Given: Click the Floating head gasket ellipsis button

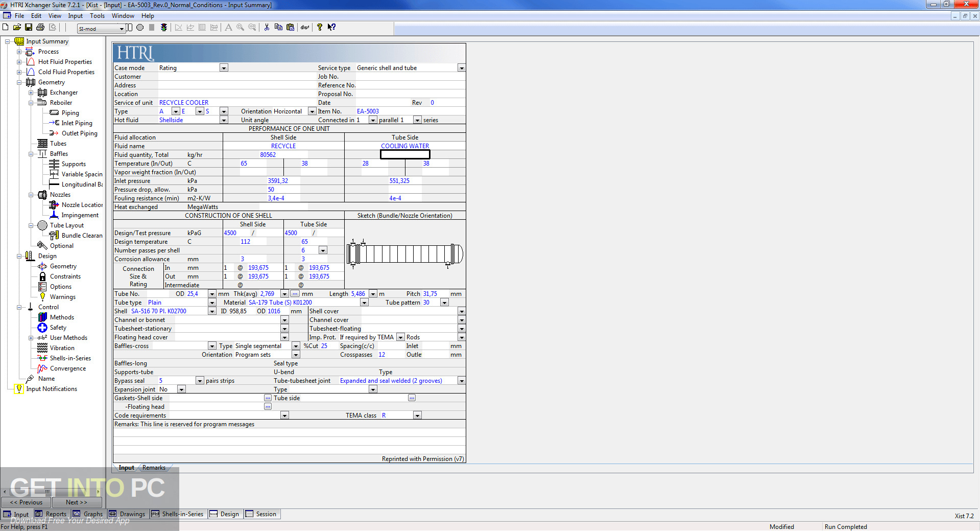Looking at the screenshot, I should click(x=268, y=407).
